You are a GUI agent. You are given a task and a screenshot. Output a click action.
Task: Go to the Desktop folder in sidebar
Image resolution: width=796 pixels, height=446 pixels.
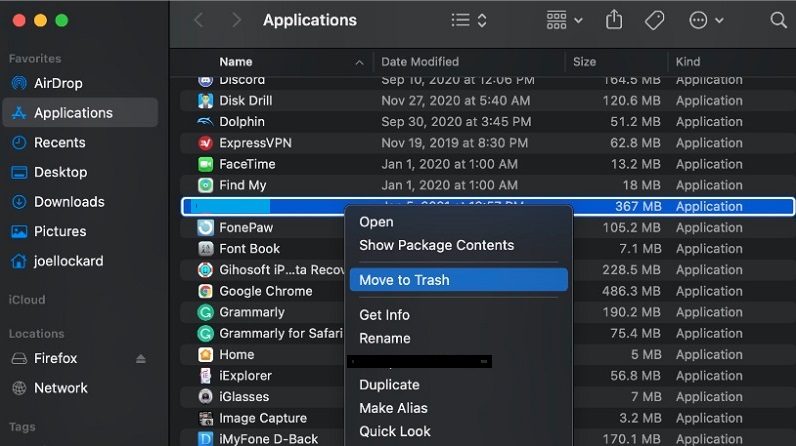tap(60, 172)
